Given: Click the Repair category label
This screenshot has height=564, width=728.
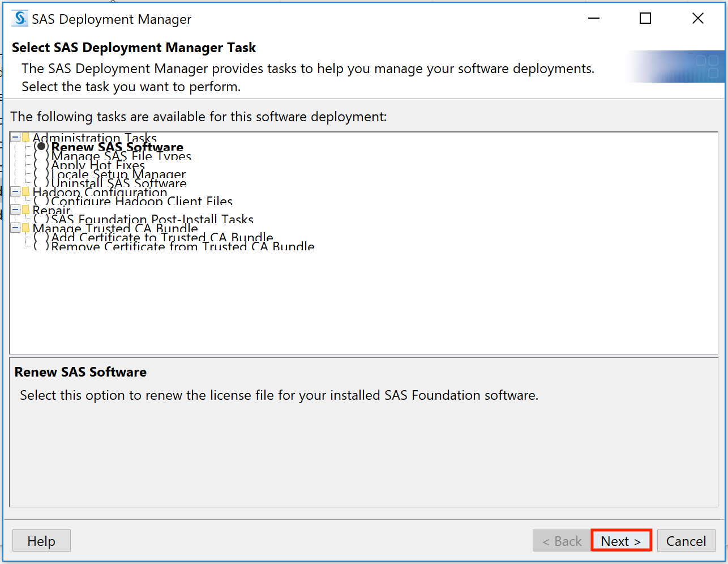Looking at the screenshot, I should tap(52, 210).
